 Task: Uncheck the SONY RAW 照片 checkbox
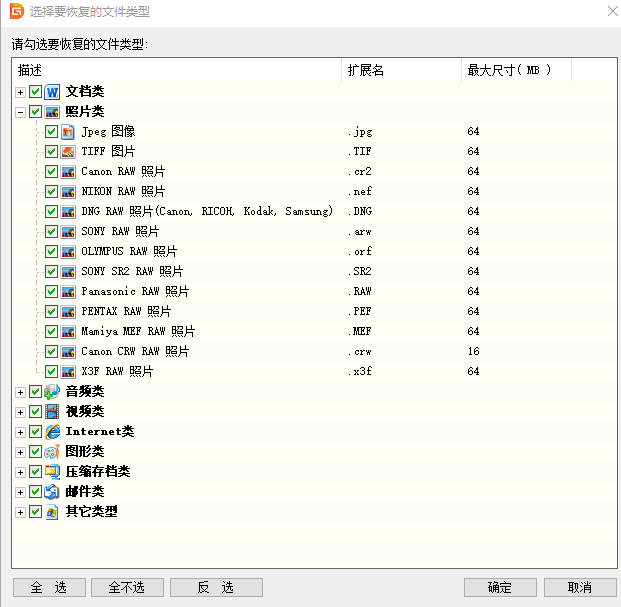pos(51,231)
